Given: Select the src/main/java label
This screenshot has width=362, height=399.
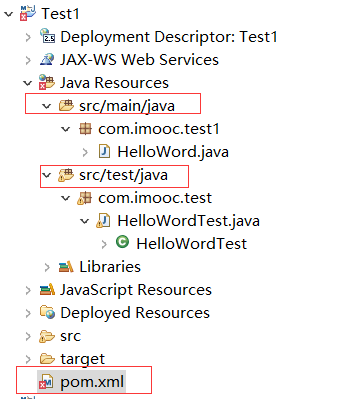Looking at the screenshot, I should tap(127, 106).
